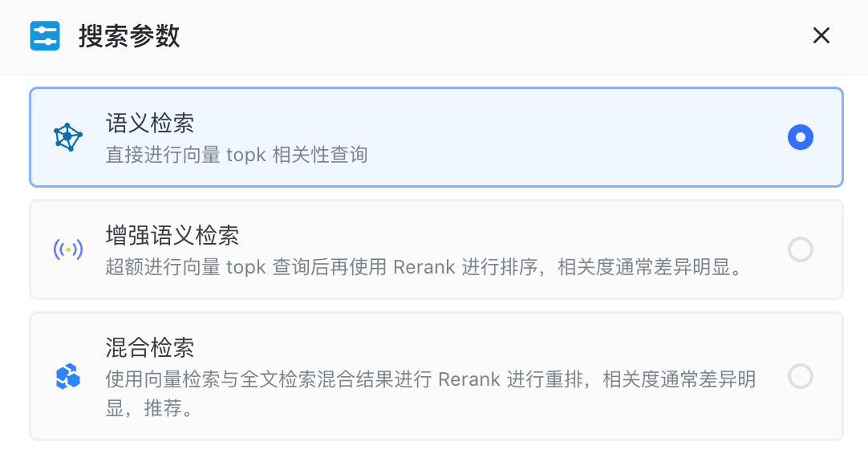Select the 语义检索 radio button
Screen dimensions: 868x470
click(800, 137)
